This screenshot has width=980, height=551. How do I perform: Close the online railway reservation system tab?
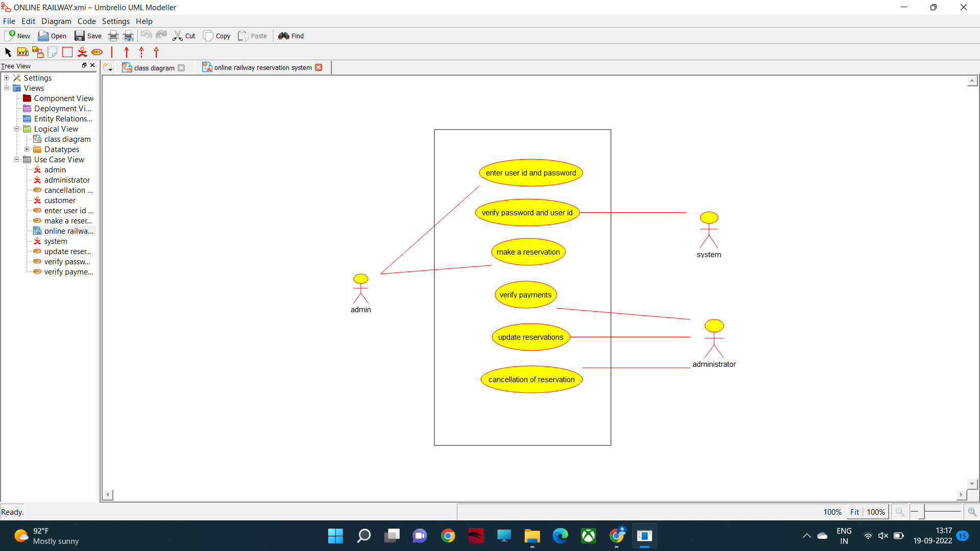tap(318, 67)
